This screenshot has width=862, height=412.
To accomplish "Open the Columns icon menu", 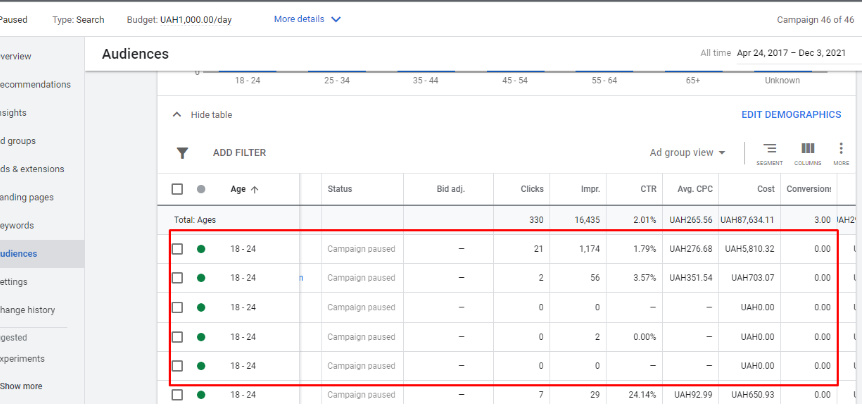I will 807,151.
